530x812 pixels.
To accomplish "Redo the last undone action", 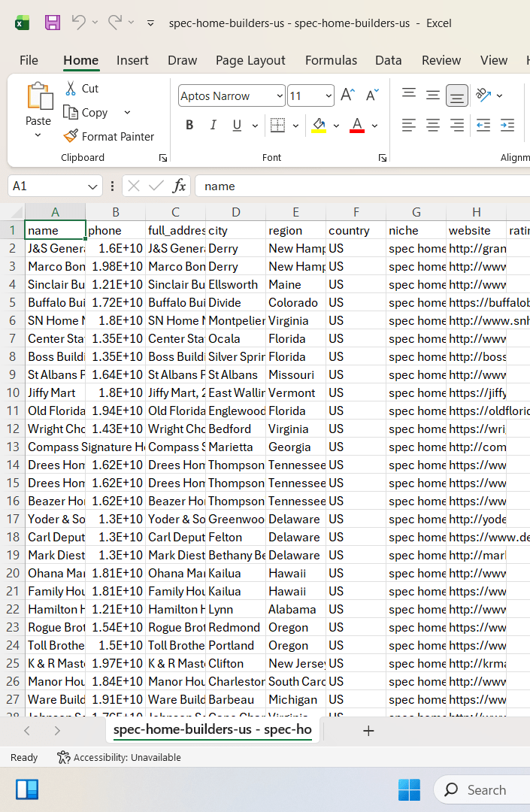I will [114, 23].
